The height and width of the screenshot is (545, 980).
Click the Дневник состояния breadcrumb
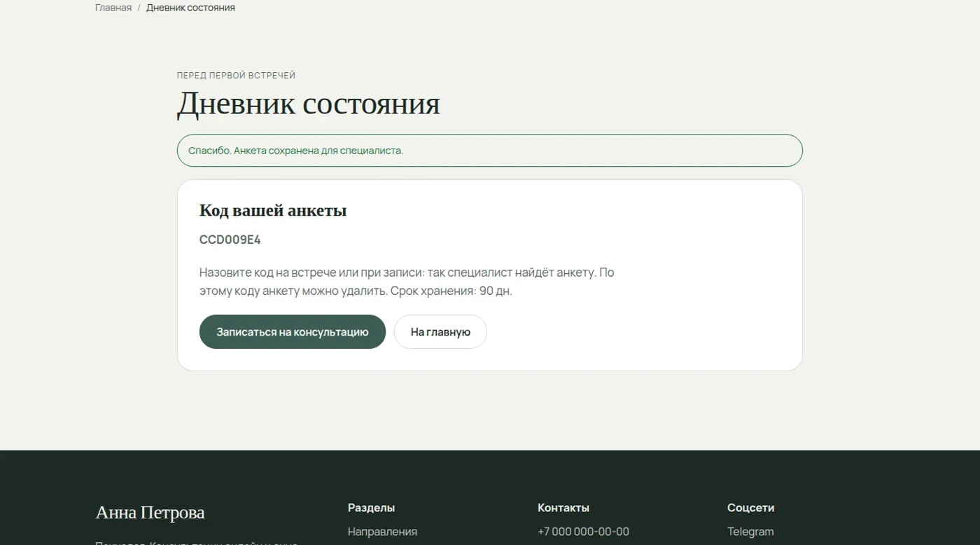(190, 8)
